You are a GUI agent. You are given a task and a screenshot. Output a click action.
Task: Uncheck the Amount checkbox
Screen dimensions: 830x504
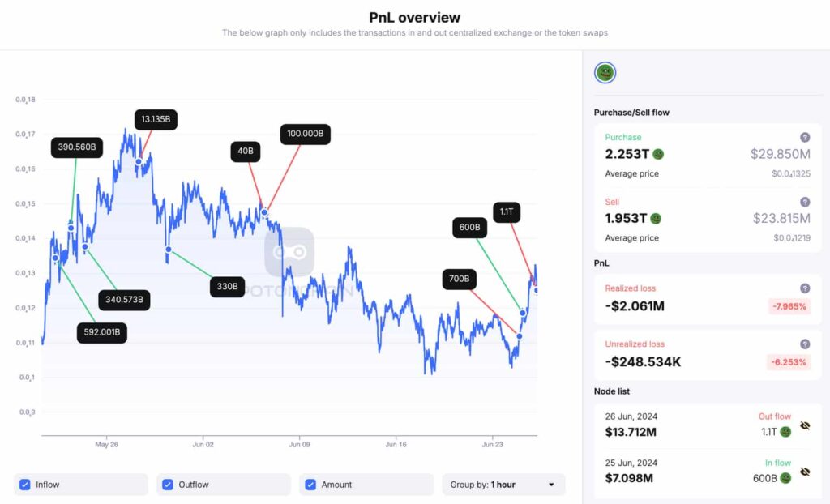coord(310,485)
